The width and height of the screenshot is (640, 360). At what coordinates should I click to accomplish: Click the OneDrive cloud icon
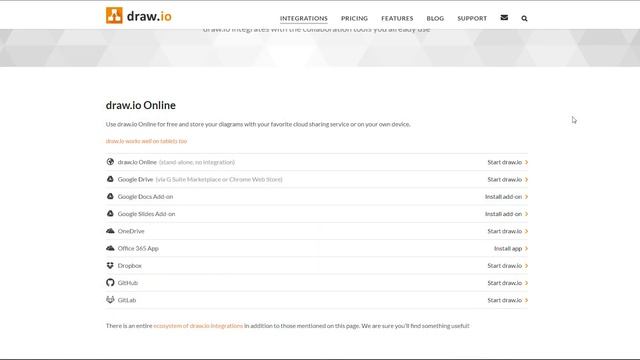click(x=110, y=231)
